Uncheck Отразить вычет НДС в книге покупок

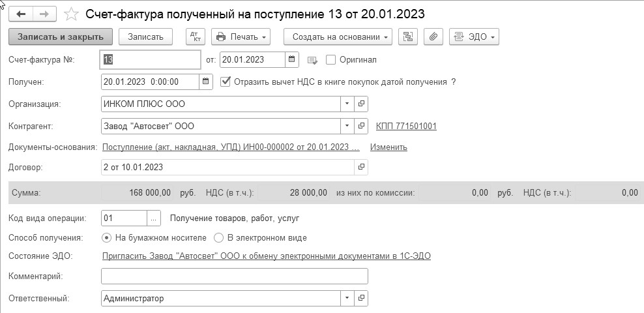tap(226, 82)
